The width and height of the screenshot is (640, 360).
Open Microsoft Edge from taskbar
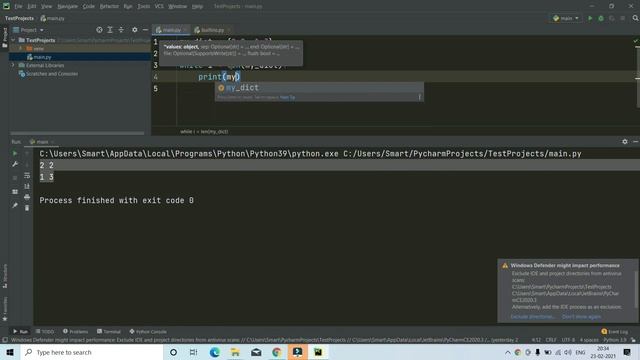click(215, 352)
